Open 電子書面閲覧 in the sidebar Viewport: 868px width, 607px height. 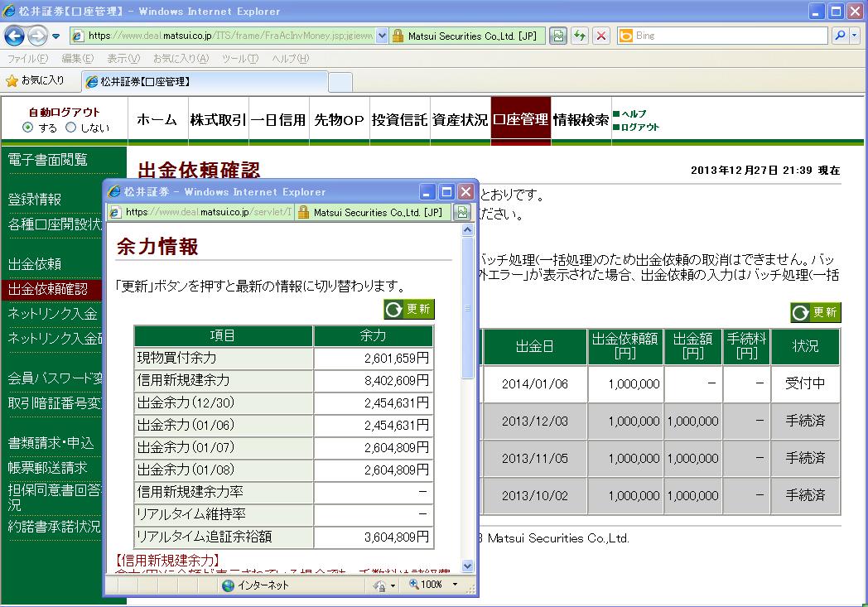(x=47, y=160)
